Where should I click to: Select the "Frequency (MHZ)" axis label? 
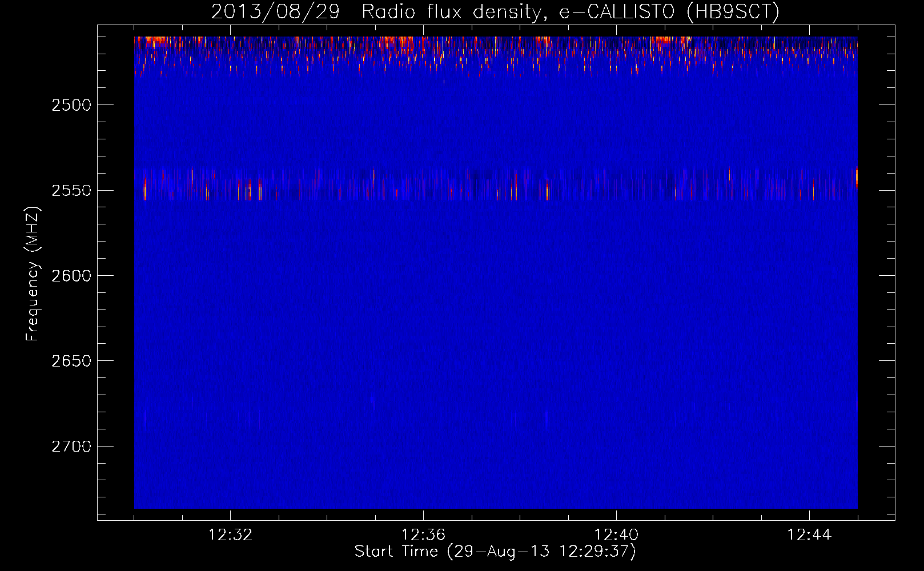tap(33, 274)
